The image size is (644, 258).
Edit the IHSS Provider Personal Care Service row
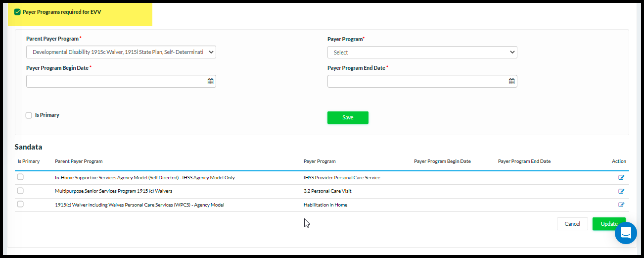pyautogui.click(x=621, y=177)
